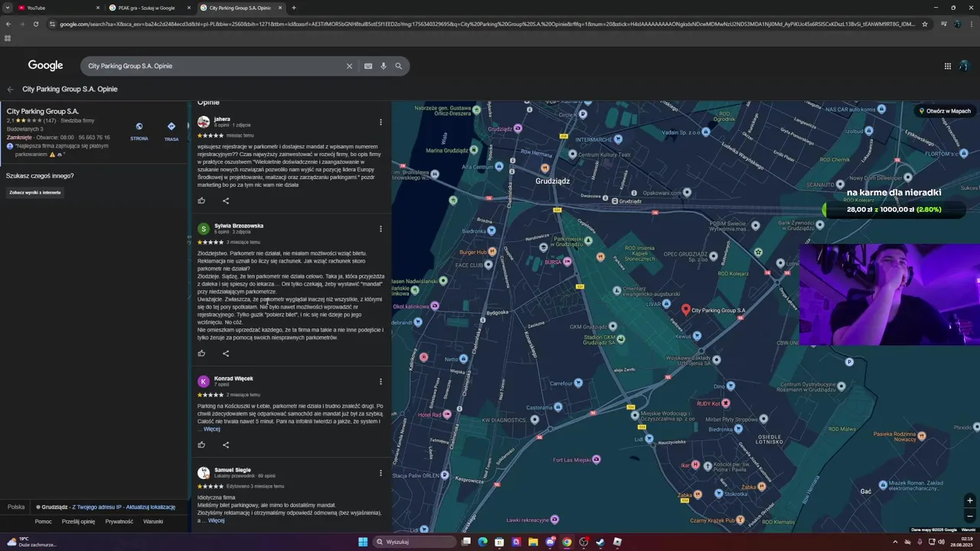Image resolution: width=980 pixels, height=551 pixels.
Task: Submit search using magnifier icon
Action: pos(399,66)
